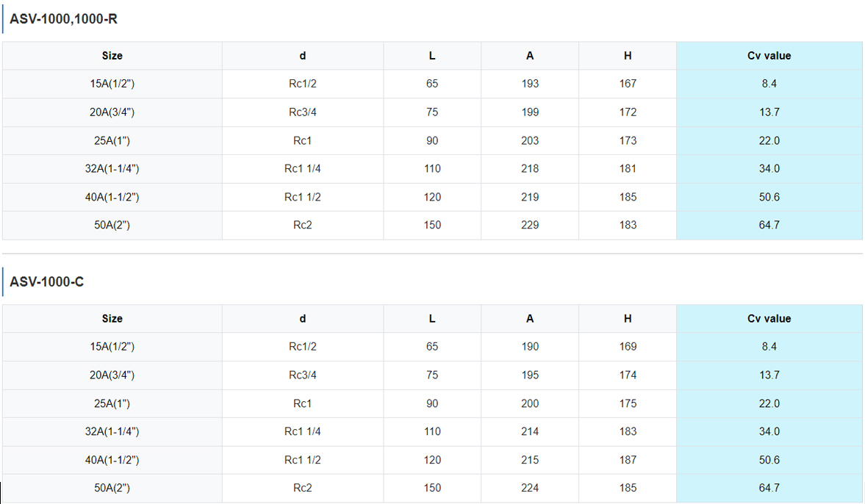Screen dimensions: 865x504
Task: Select the A value 224 cell
Action: [530, 488]
